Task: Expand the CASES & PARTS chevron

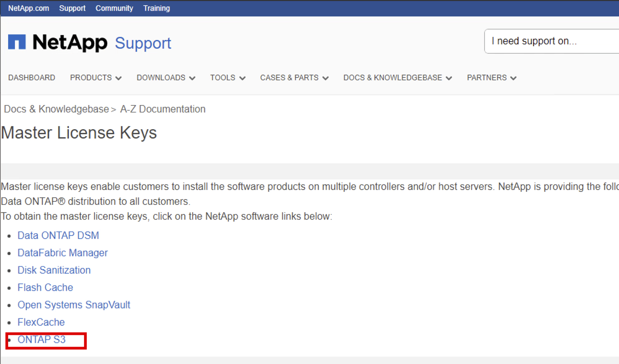Action: click(325, 78)
